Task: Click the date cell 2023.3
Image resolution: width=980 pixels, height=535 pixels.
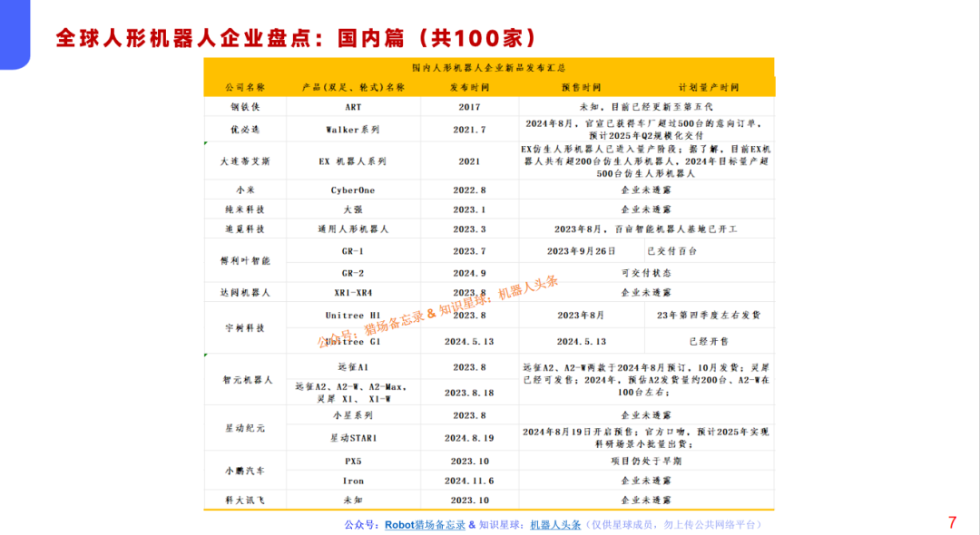Action: [x=469, y=229]
